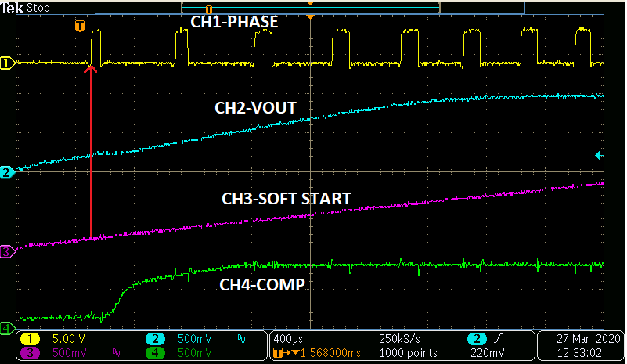This screenshot has height=364, width=627.
Task: Click the orange trigger position arrow at top
Action: pyautogui.click(x=310, y=17)
